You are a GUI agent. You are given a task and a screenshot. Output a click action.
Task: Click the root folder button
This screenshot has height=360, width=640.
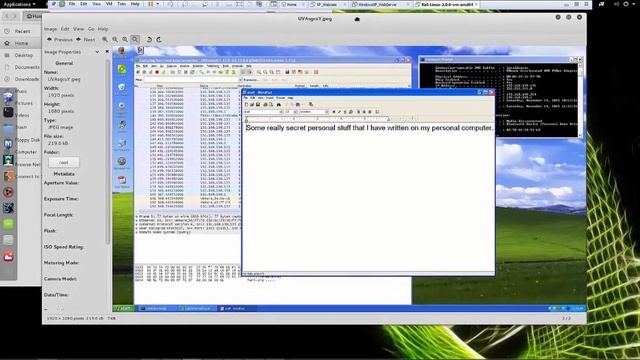tap(64, 162)
